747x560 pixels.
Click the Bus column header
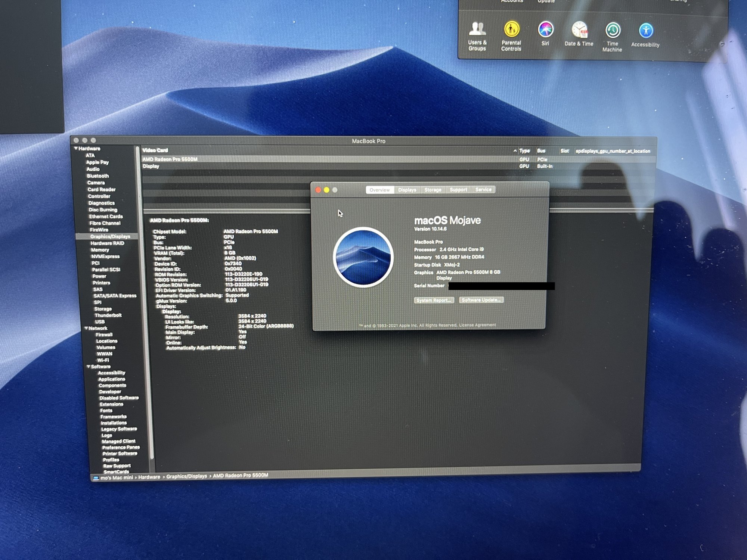541,151
